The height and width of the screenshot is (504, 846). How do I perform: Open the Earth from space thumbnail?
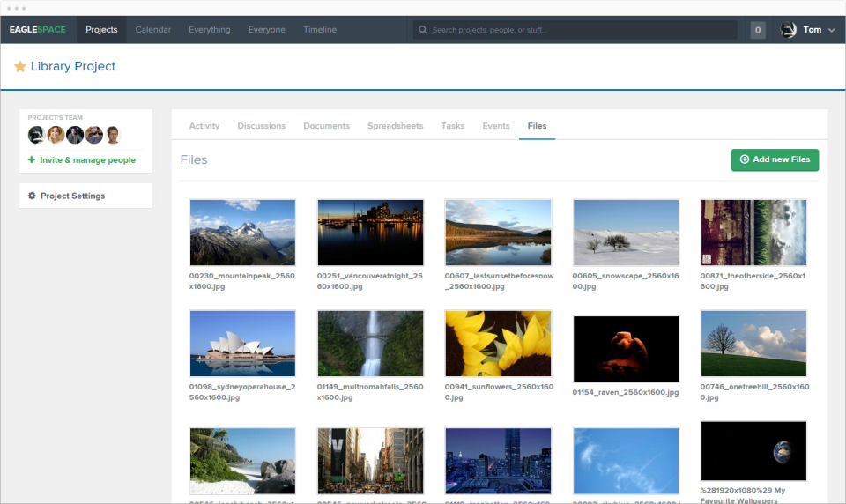pos(753,451)
